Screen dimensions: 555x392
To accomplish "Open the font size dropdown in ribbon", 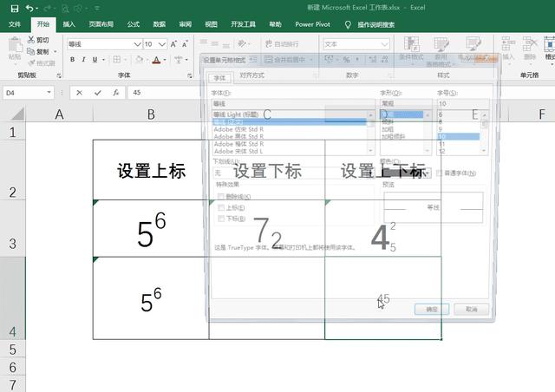I will click(x=162, y=44).
